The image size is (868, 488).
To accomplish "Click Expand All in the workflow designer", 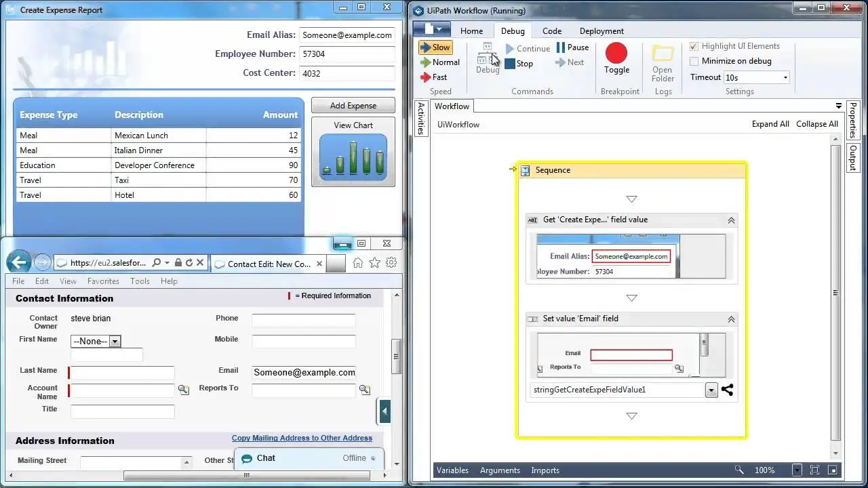I will (x=770, y=124).
